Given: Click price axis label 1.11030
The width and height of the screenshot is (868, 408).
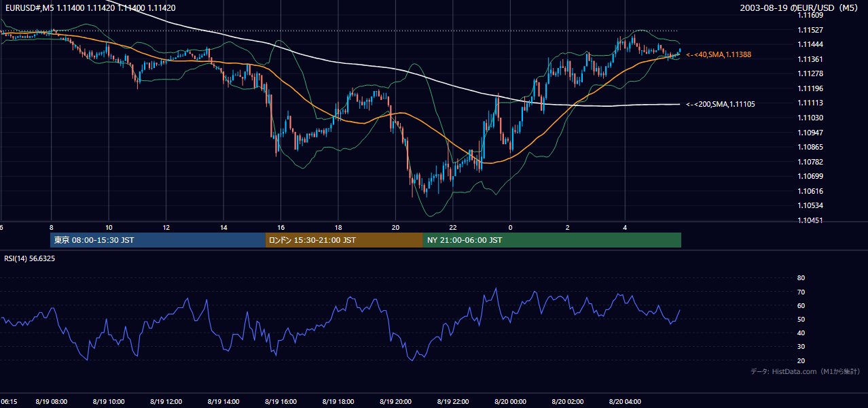Looking at the screenshot, I should (810, 118).
